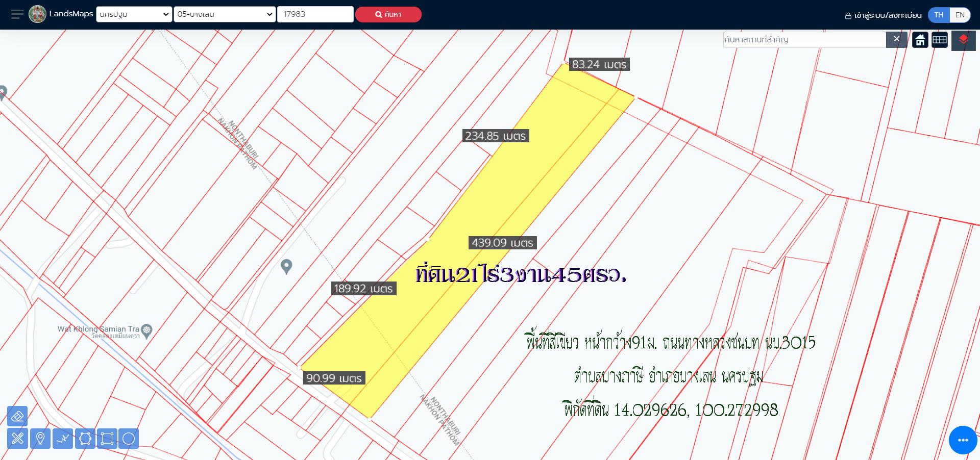Select the eraser tool

[17, 416]
